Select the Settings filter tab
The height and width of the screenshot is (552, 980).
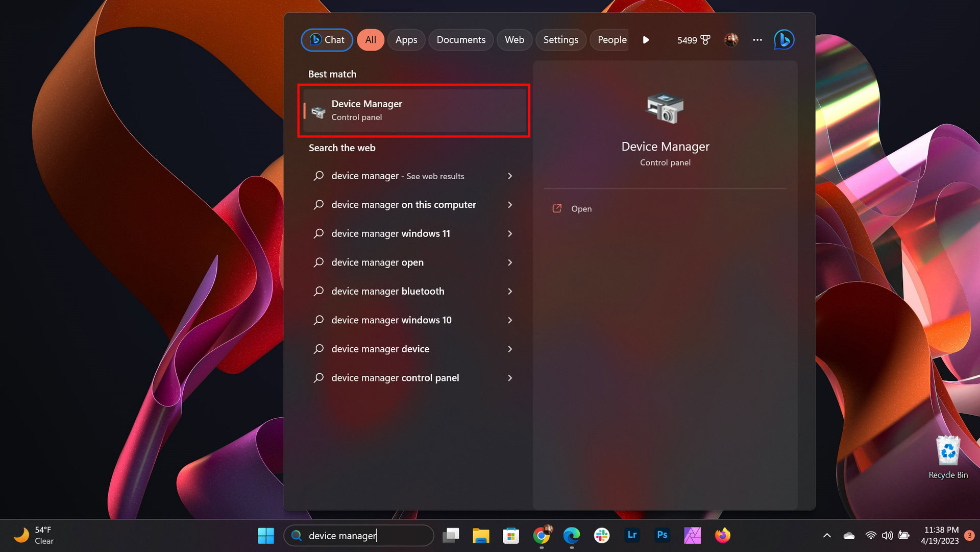click(560, 40)
